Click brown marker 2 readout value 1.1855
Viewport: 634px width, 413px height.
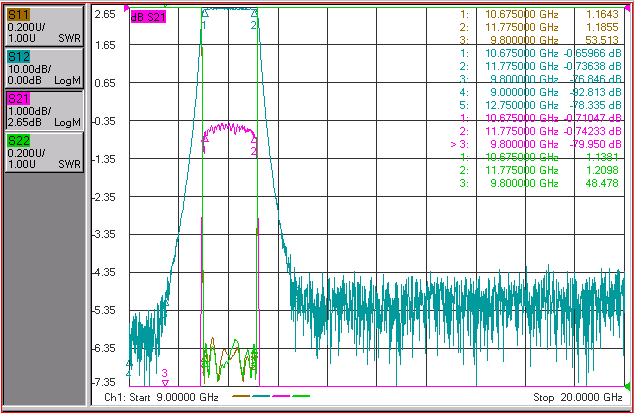[x=602, y=27]
